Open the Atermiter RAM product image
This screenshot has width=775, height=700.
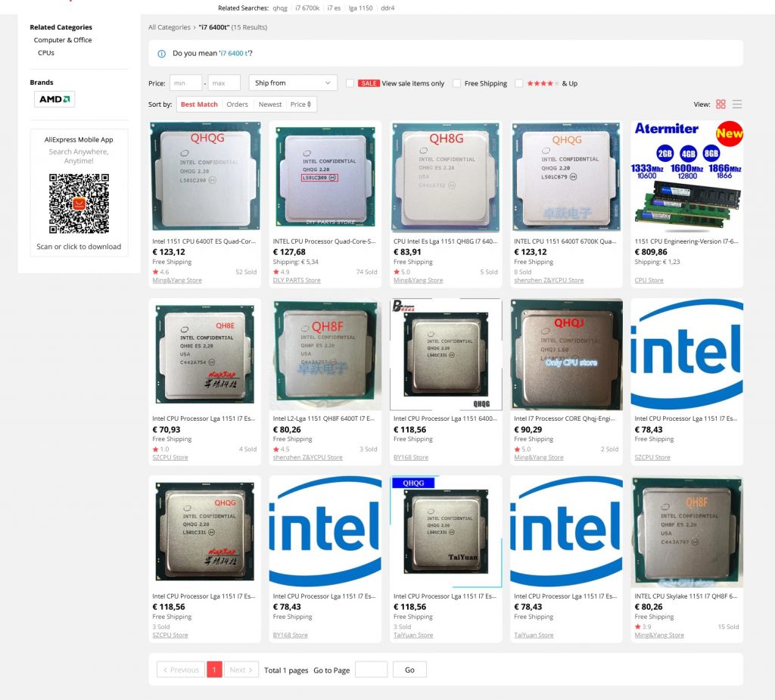point(687,176)
